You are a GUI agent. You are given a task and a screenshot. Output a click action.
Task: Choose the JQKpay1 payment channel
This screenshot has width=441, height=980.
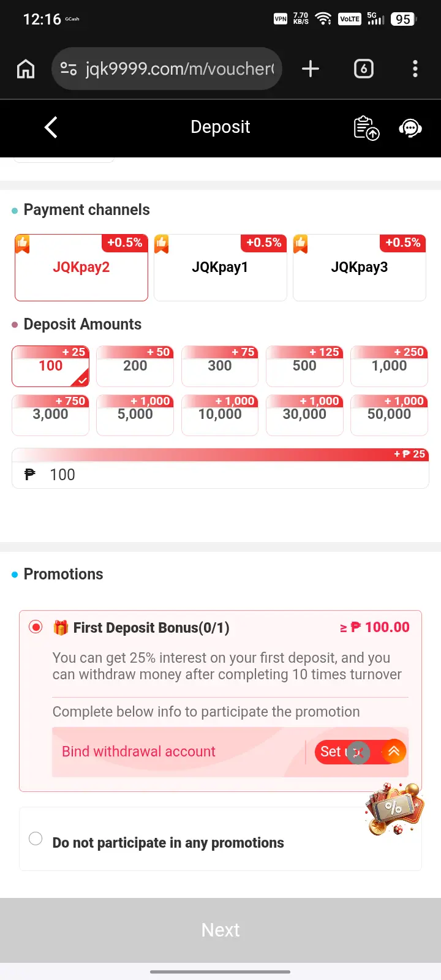tap(221, 268)
